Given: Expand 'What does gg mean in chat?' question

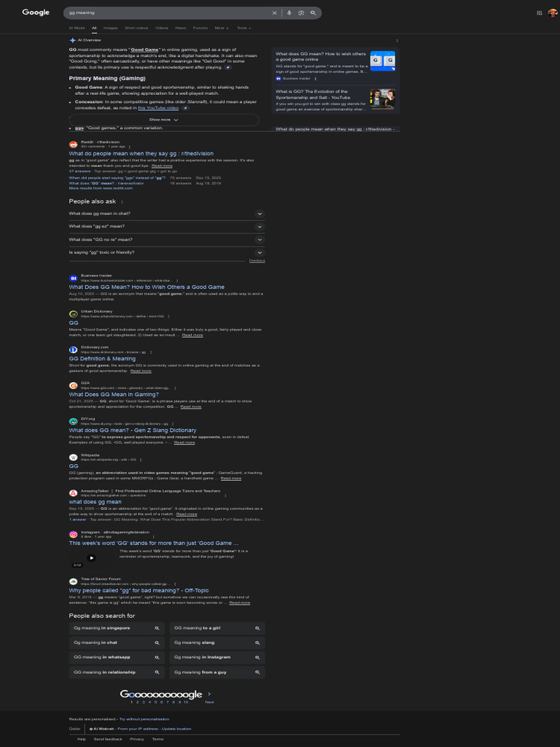Looking at the screenshot, I should pos(167,214).
